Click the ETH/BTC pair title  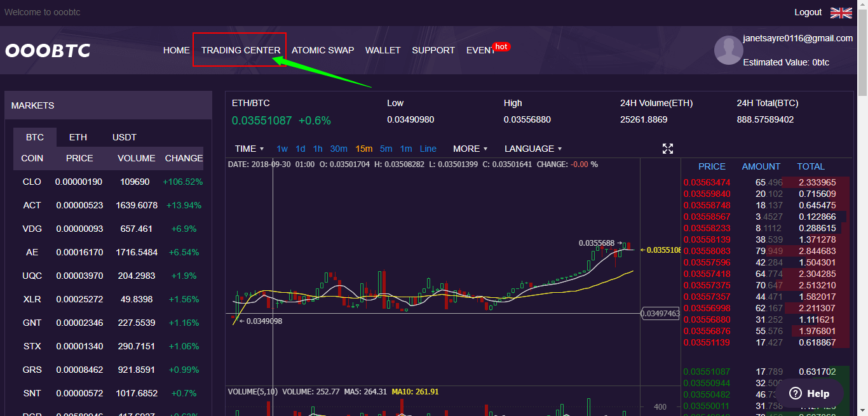251,103
